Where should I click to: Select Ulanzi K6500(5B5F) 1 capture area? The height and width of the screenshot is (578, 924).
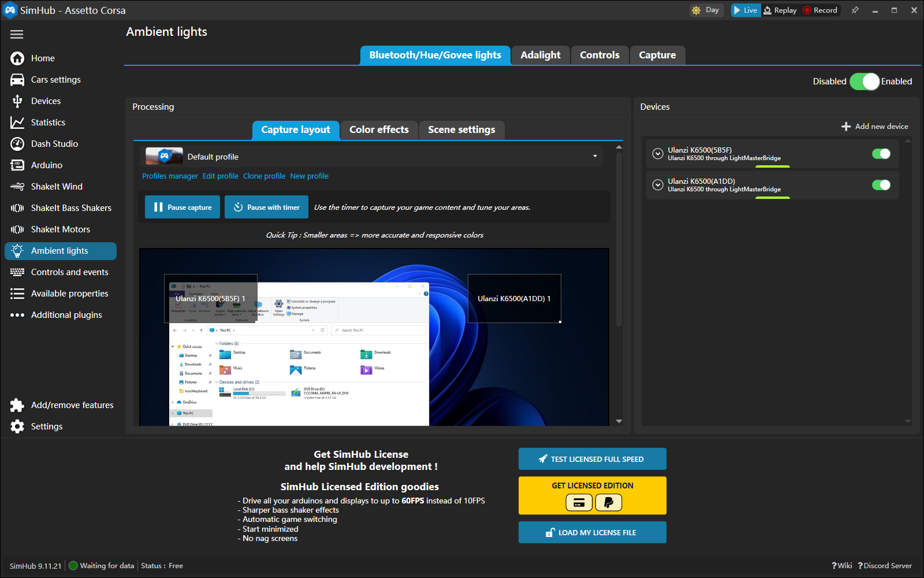click(x=211, y=299)
